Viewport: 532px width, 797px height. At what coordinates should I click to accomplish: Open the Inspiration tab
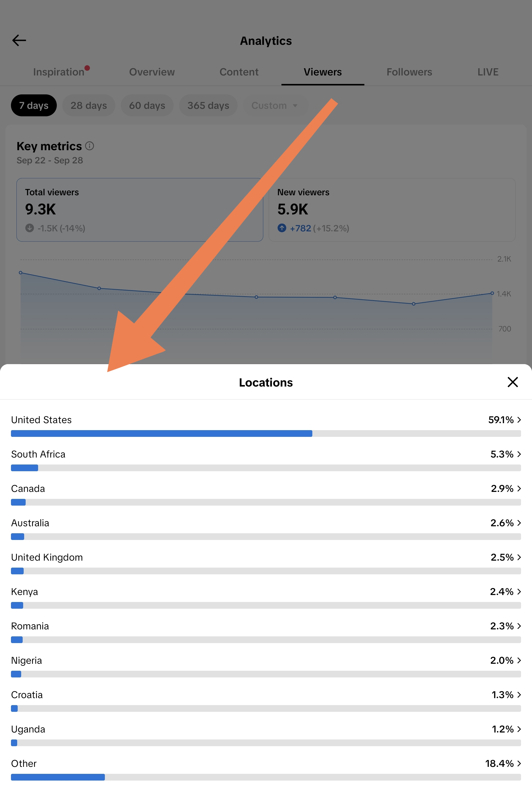pos(59,72)
